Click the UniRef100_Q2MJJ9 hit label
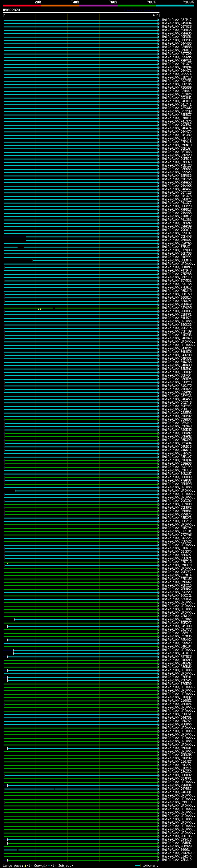197x868 pixels. tap(176, 860)
